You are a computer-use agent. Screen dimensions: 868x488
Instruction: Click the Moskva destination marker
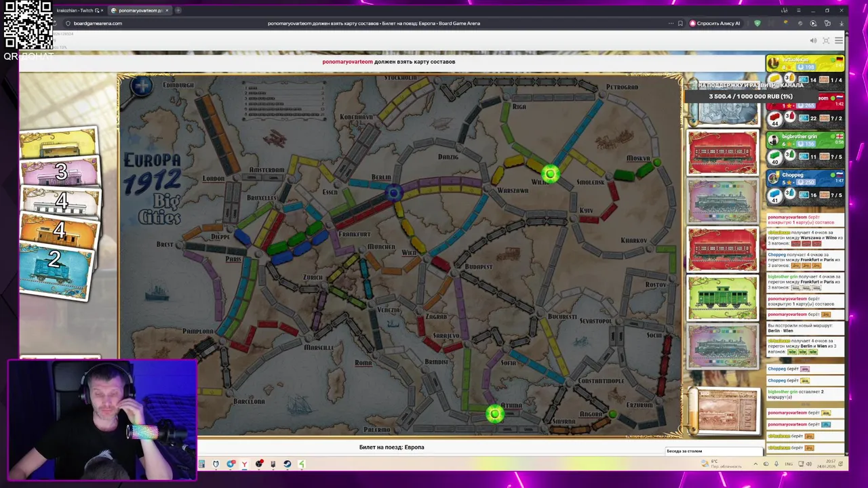coord(656,162)
